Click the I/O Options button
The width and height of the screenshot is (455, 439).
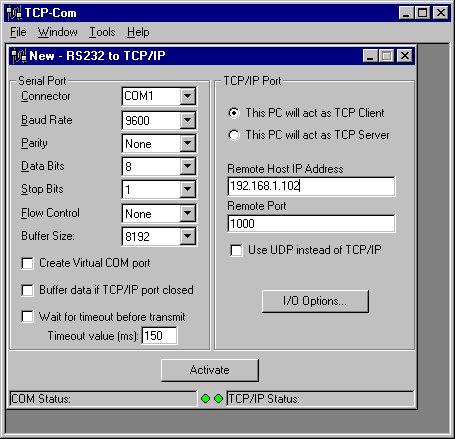coord(315,301)
